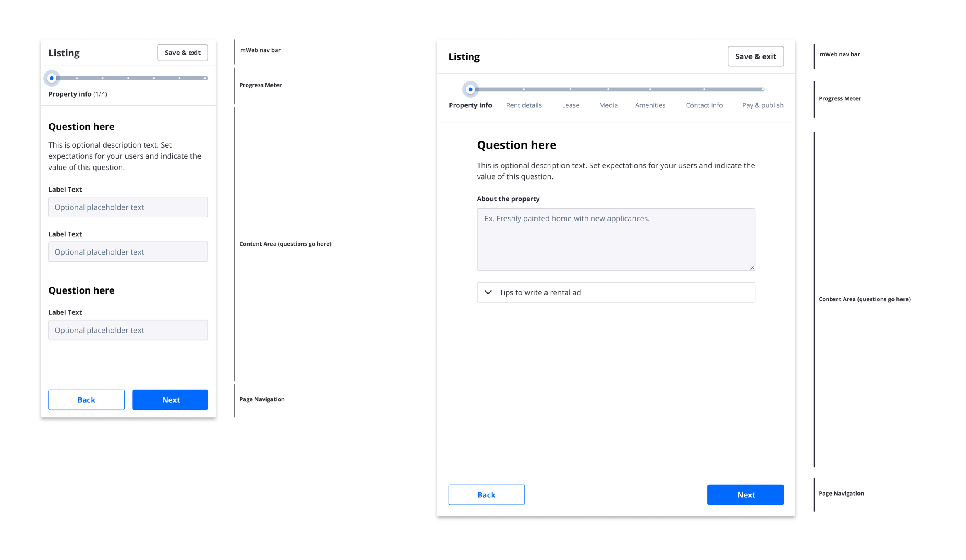Click the active Property info step dot in desktop progress meter

click(x=470, y=89)
